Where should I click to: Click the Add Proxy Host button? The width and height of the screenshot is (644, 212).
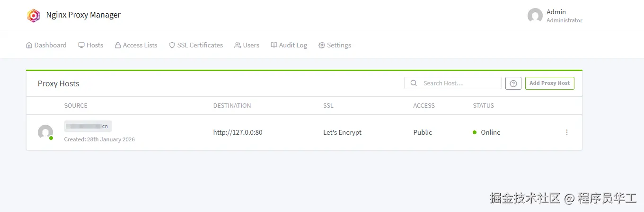point(549,83)
